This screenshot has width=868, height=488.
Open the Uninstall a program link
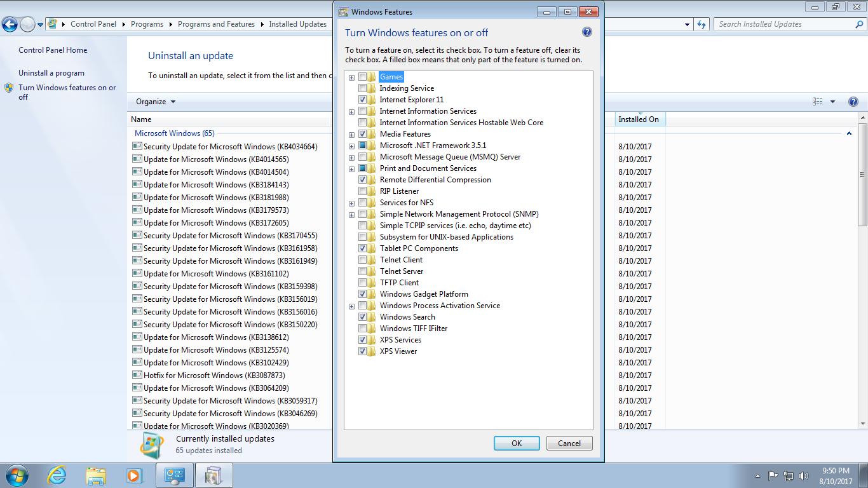(x=51, y=73)
